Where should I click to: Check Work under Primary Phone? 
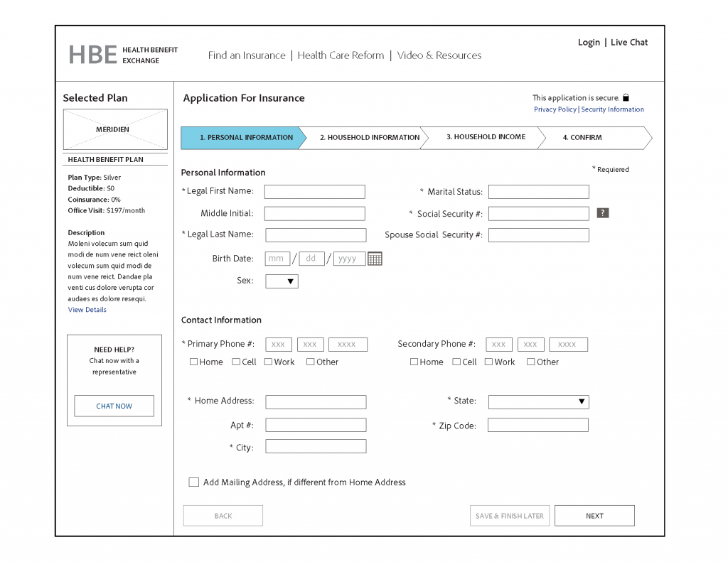(268, 362)
